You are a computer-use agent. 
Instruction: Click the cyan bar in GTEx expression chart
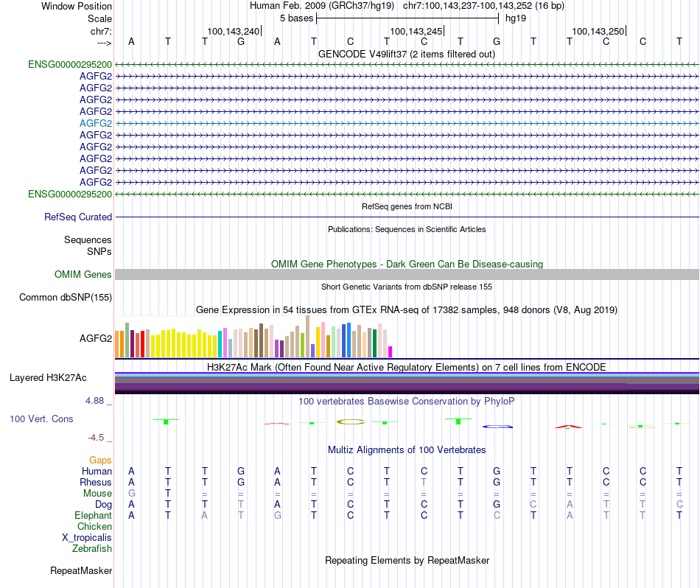click(x=220, y=344)
